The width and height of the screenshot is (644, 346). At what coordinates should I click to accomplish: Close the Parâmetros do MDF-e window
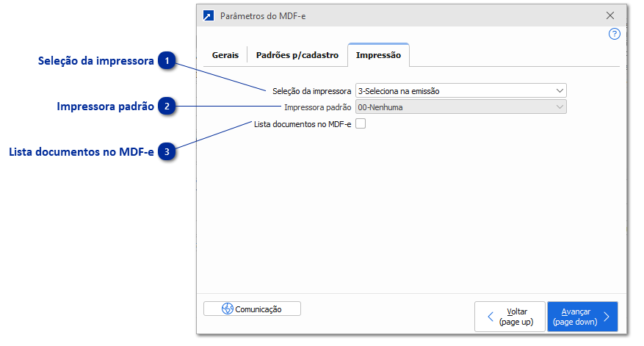609,15
